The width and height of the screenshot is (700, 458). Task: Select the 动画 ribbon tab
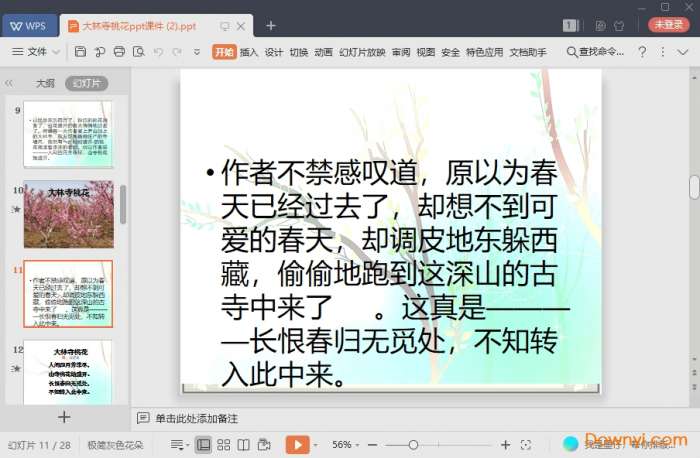(323, 52)
